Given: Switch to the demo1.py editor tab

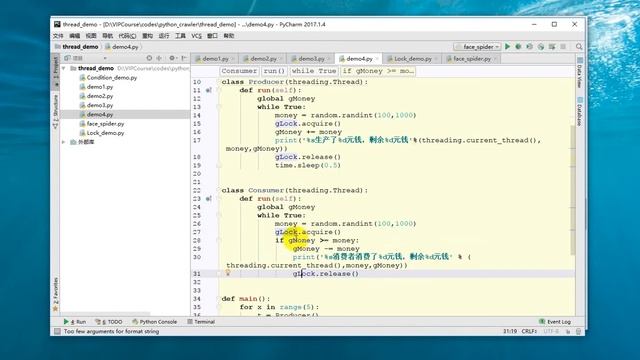Looking at the screenshot, I should (x=215, y=59).
